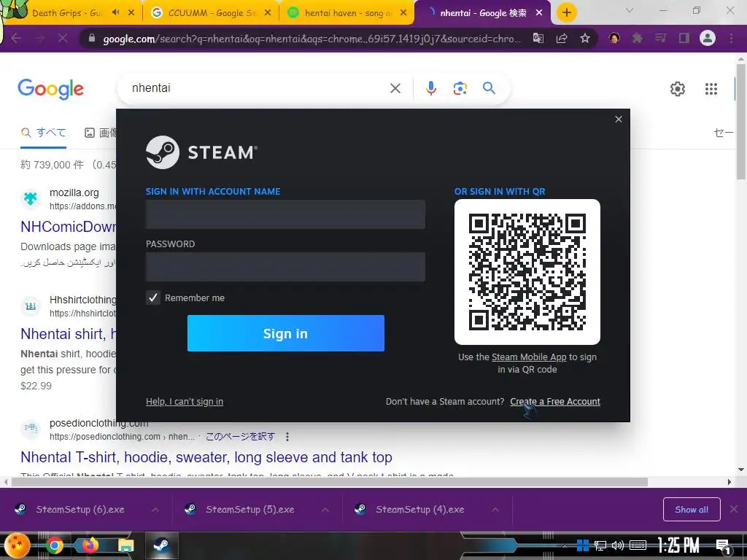Open the Chrome profile avatar
This screenshot has width=747, height=560.
point(708,38)
